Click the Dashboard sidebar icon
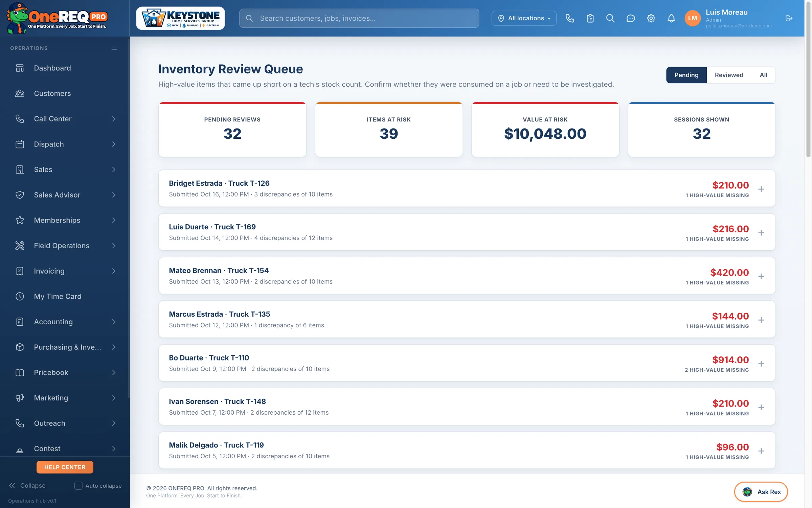The image size is (812, 508). 20,68
